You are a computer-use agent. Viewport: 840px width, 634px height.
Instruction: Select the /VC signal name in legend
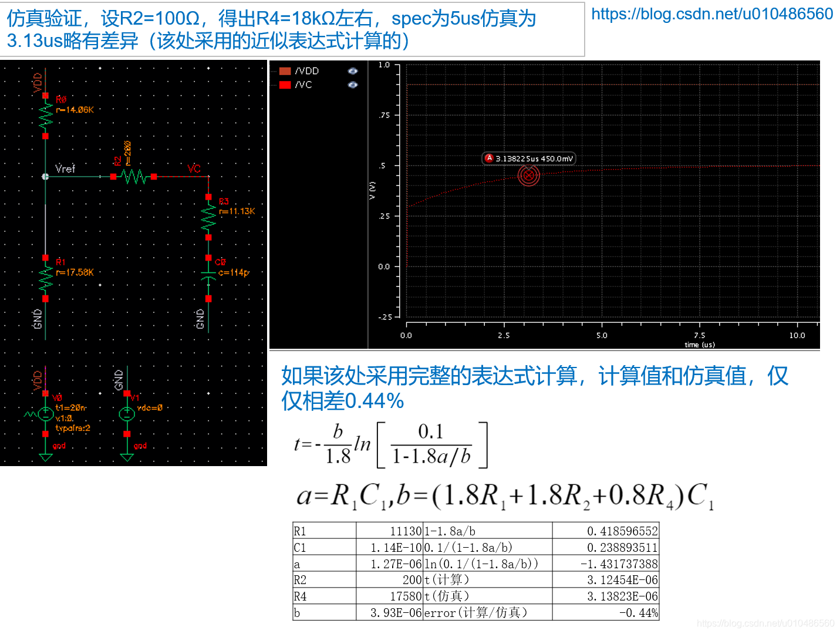[x=303, y=85]
